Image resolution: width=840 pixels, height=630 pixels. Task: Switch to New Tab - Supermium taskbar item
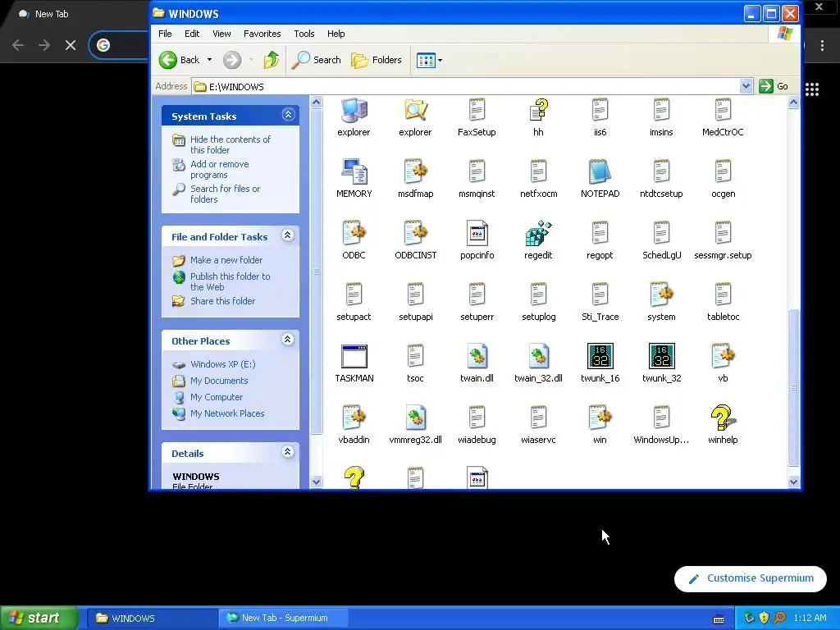[x=283, y=618]
